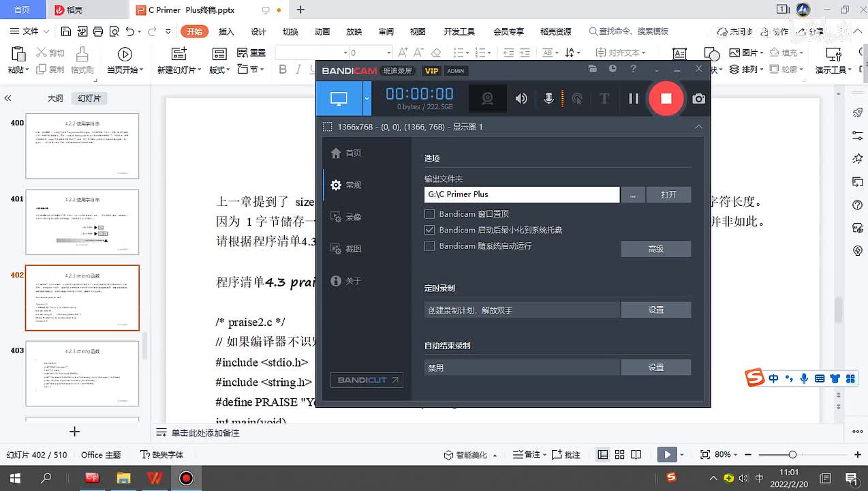Select slide 403 thumbnail
868x491 pixels.
coord(82,374)
